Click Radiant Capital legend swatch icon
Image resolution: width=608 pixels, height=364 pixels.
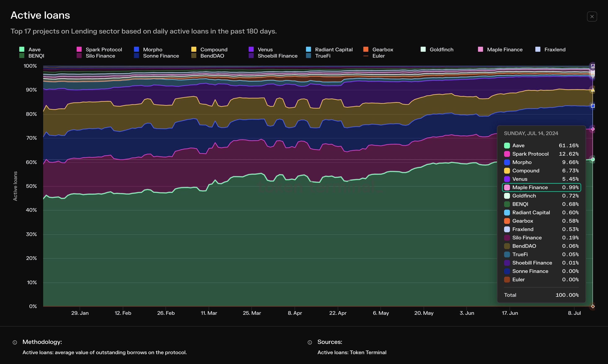tap(308, 49)
